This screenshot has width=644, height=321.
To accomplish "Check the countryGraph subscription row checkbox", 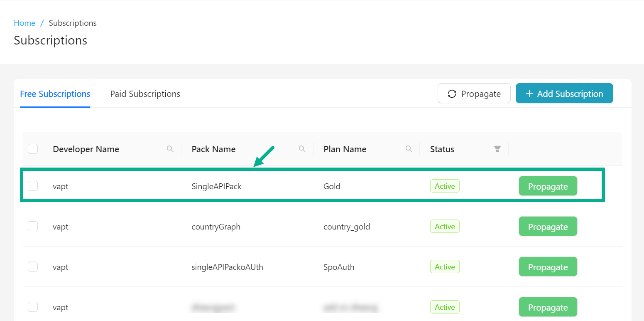I will click(33, 226).
